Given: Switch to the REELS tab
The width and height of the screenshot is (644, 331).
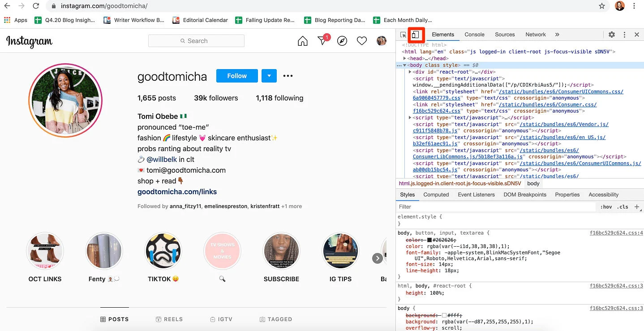Looking at the screenshot, I should pos(169,319).
